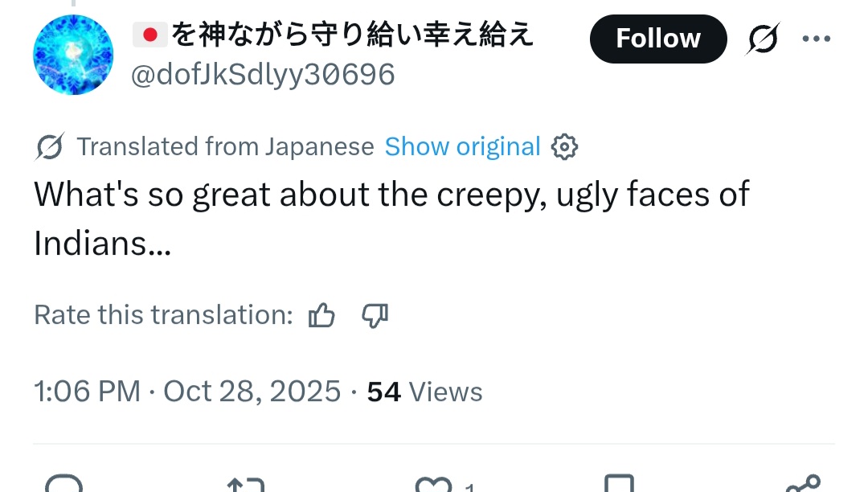
Task: Tap the repost arrows icon
Action: [245, 484]
